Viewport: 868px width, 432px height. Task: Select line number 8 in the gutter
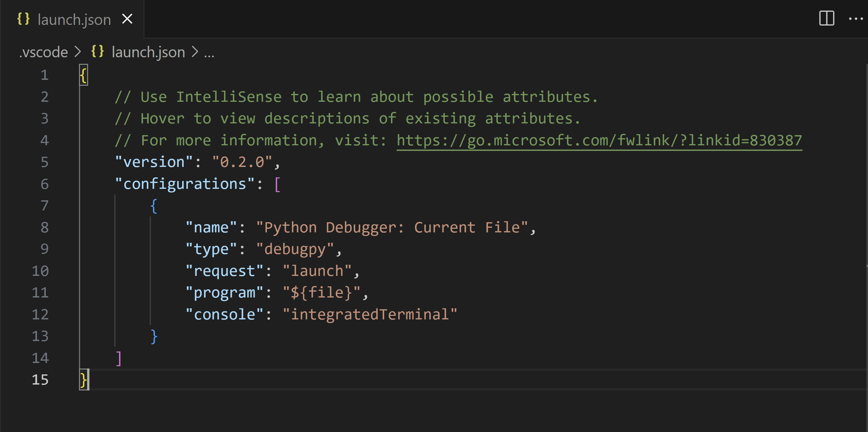click(x=44, y=227)
